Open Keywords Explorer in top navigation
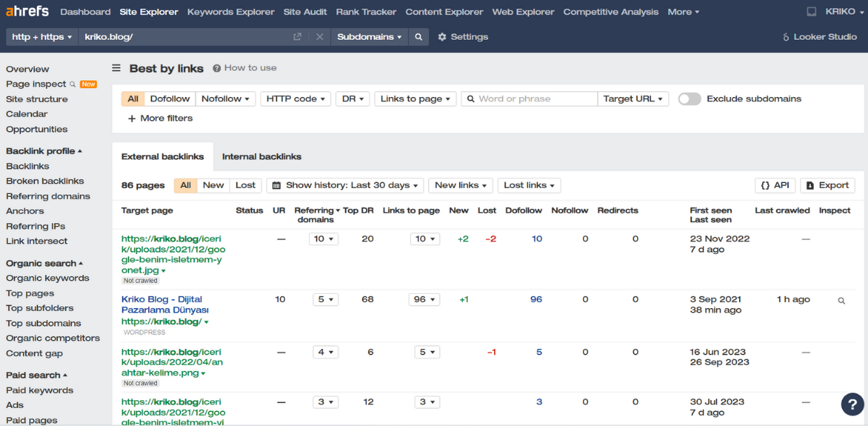Viewport: 868px width, 427px height. click(x=231, y=12)
